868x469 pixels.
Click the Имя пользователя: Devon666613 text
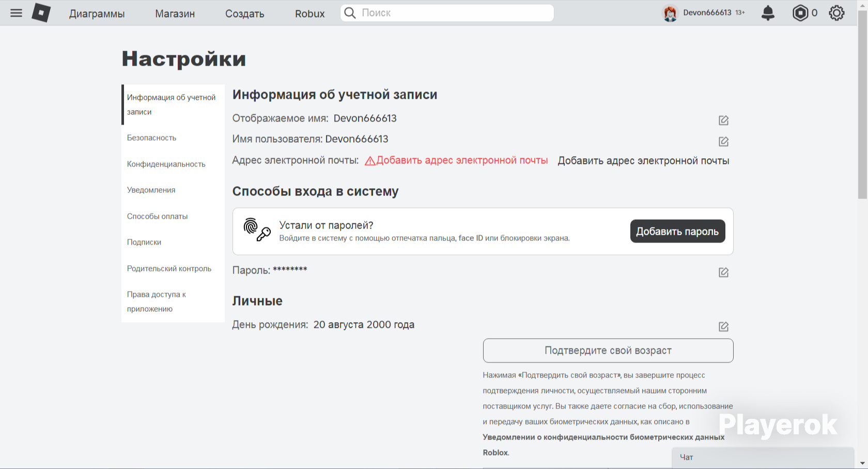(x=310, y=139)
